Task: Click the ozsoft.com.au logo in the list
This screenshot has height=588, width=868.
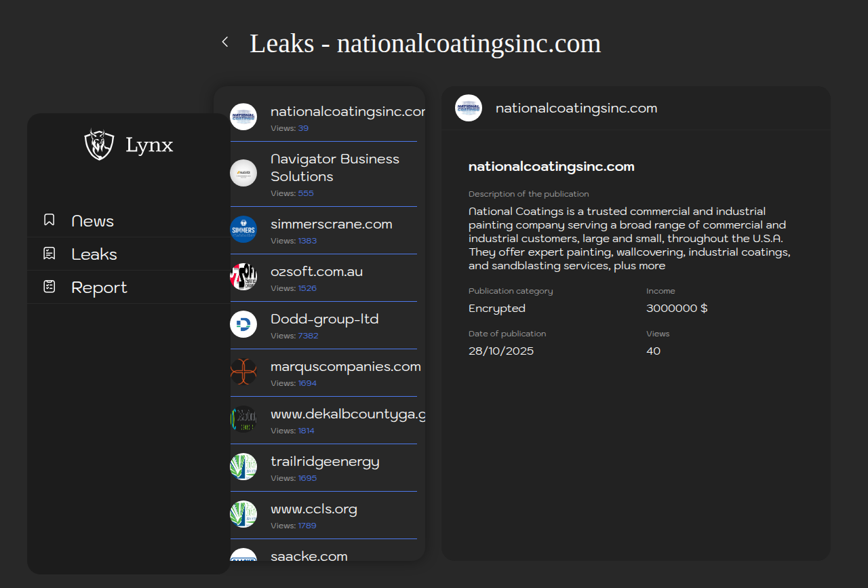Action: pos(243,277)
